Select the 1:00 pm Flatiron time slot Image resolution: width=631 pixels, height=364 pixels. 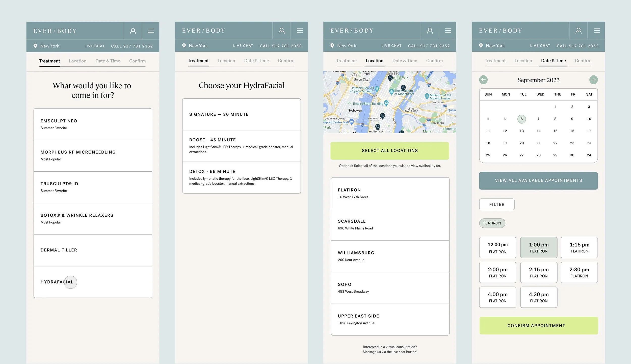point(539,247)
